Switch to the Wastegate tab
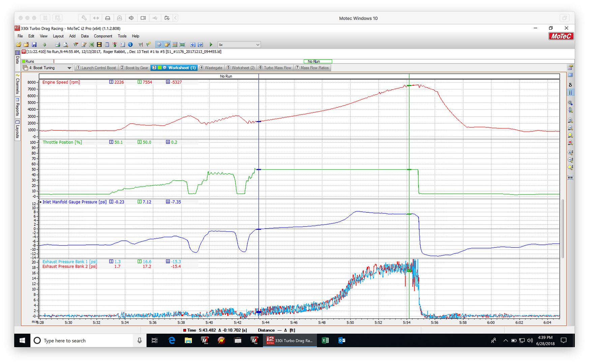This screenshot has width=589, height=364. coord(211,68)
